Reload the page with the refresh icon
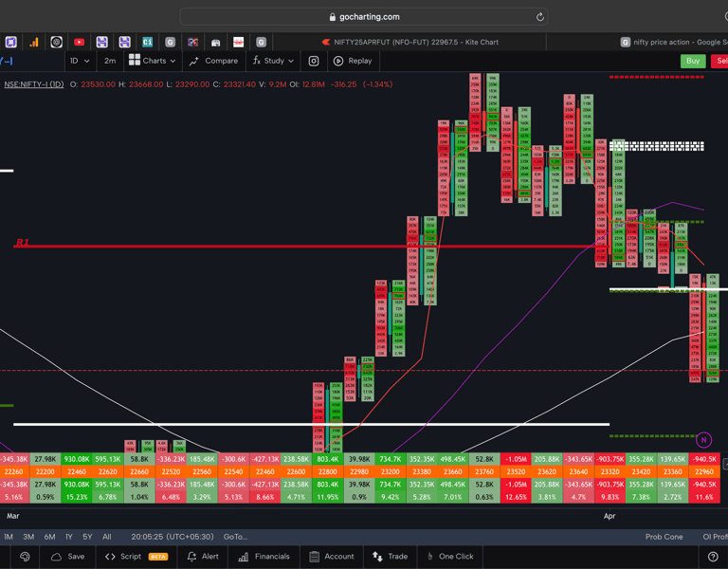Image resolution: width=728 pixels, height=569 pixels. coord(539,17)
